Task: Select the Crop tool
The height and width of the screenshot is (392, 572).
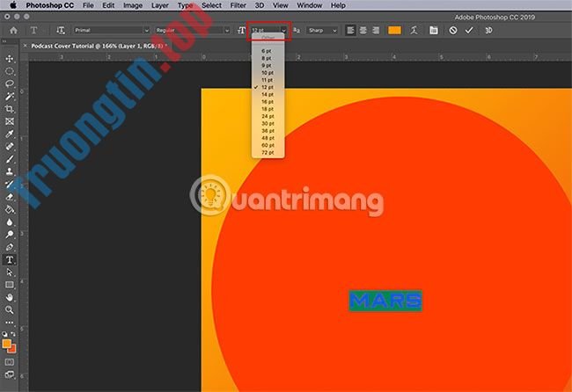Action: (10, 109)
